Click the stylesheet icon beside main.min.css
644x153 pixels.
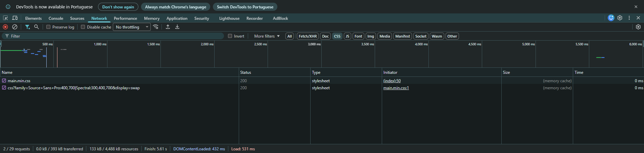click(x=4, y=81)
